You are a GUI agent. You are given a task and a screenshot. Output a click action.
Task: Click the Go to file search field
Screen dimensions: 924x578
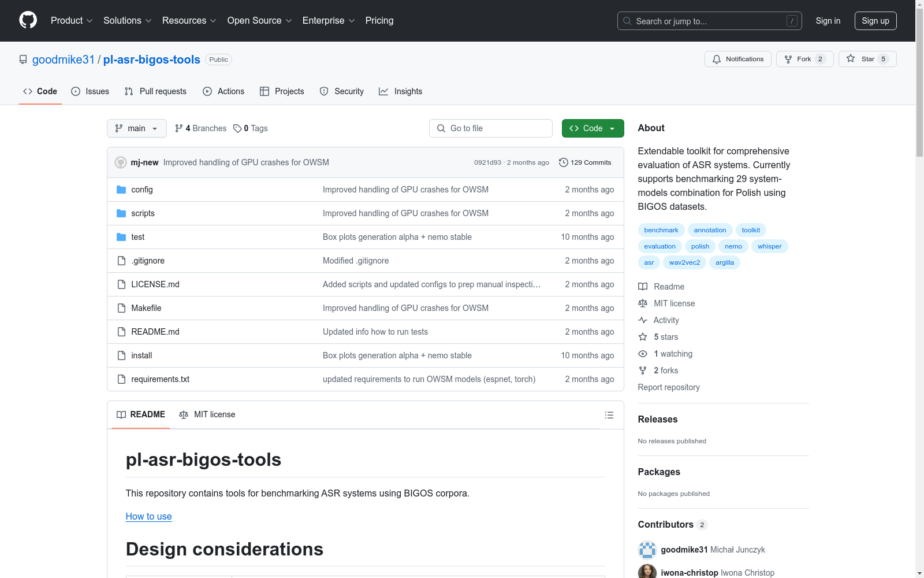(491, 128)
